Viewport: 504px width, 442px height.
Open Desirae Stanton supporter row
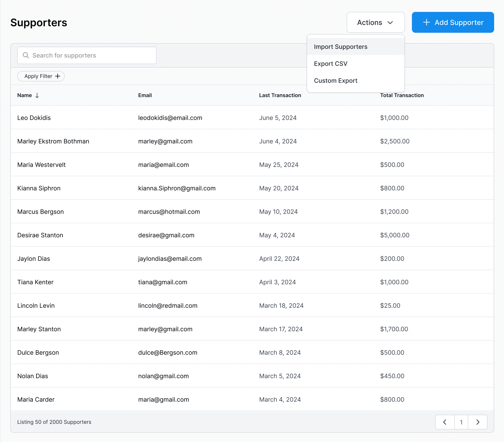40,235
